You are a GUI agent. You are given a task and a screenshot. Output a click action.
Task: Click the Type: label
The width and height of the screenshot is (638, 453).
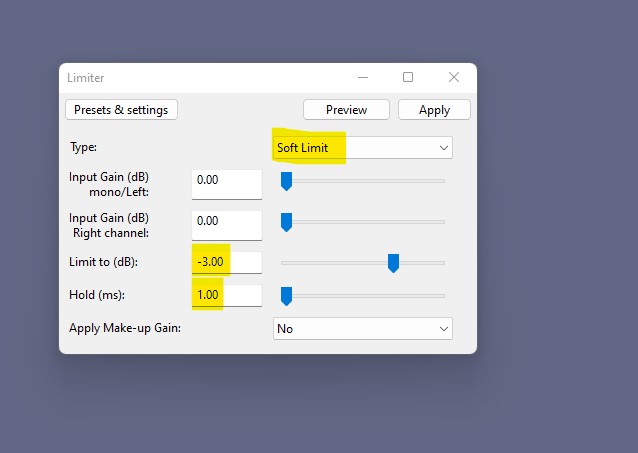[83, 147]
